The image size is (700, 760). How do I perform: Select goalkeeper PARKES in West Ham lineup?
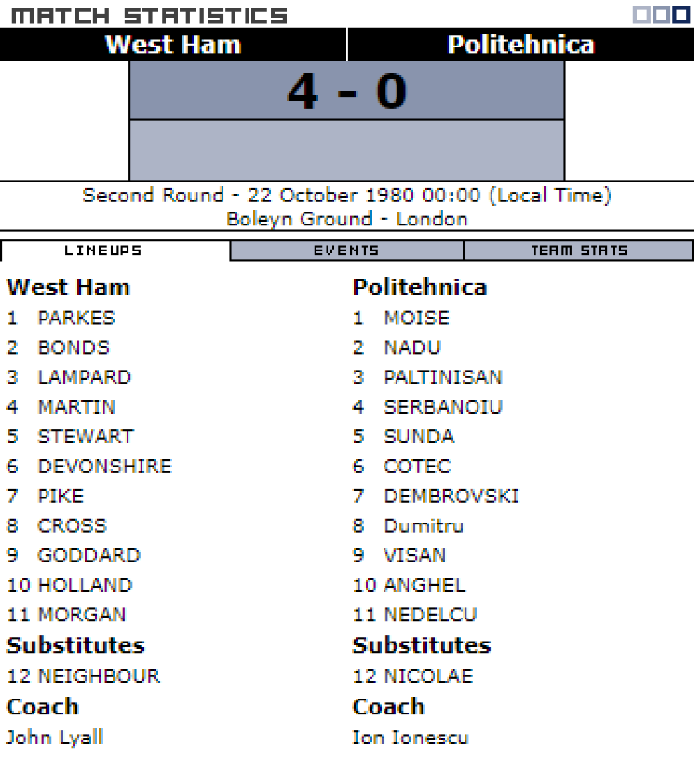(77, 318)
